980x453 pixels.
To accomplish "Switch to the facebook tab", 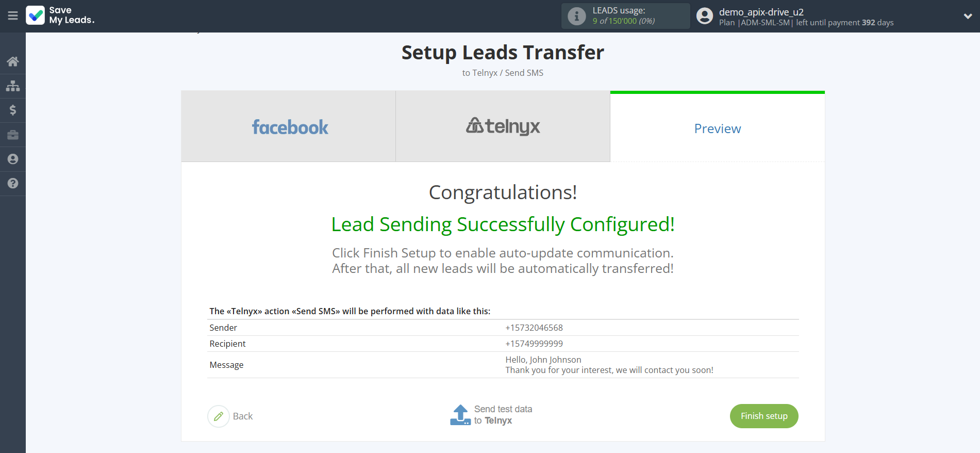I will coord(289,126).
